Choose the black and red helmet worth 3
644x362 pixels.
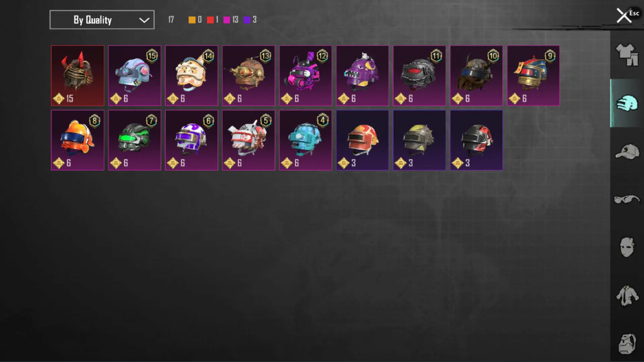click(476, 140)
